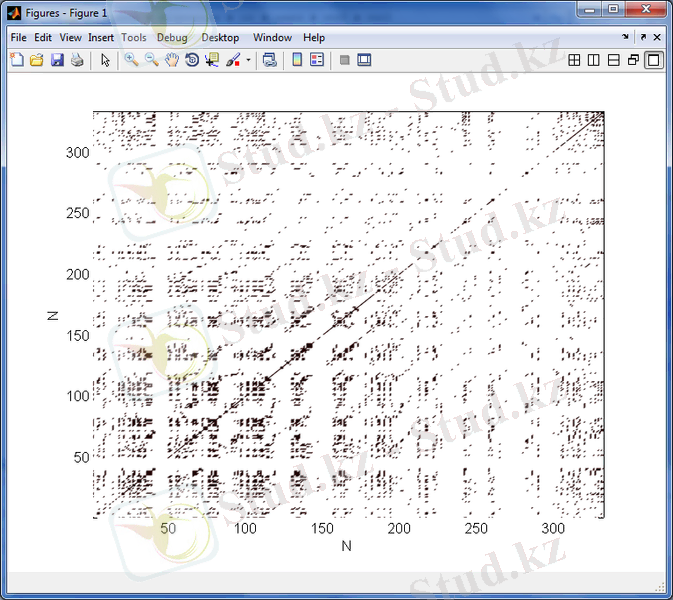Viewport: 673px width, 600px height.
Task: Maximize the figure within the panel
Action: (654, 60)
